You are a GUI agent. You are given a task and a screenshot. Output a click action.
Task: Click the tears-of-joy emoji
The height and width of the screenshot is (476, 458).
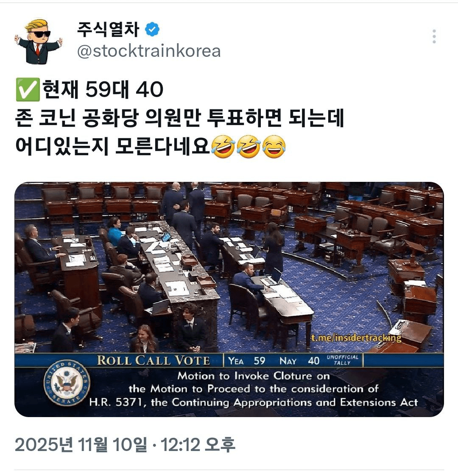tap(274, 147)
